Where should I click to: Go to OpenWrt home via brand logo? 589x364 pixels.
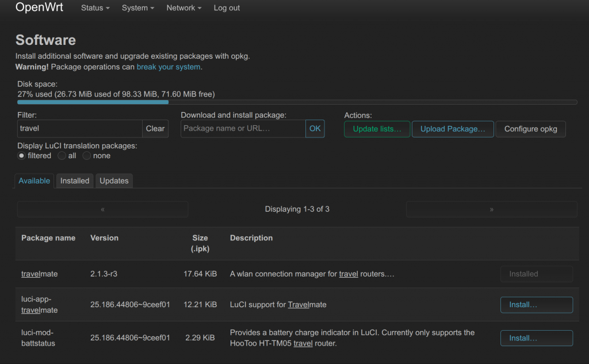[x=40, y=7]
